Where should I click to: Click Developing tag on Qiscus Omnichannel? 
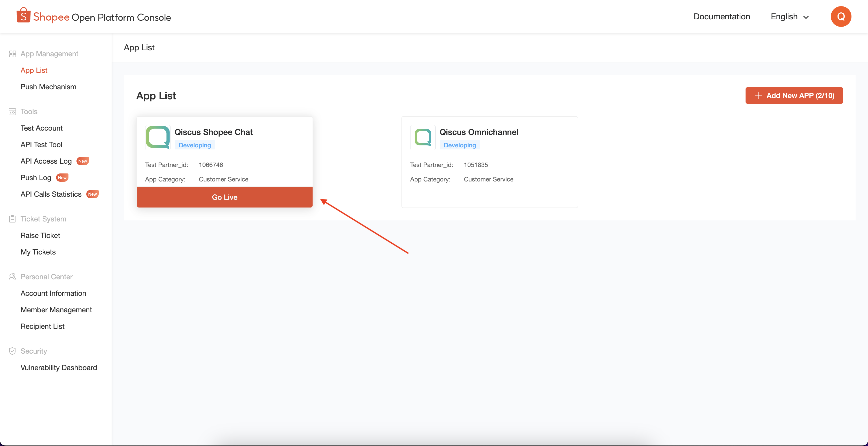click(x=460, y=145)
